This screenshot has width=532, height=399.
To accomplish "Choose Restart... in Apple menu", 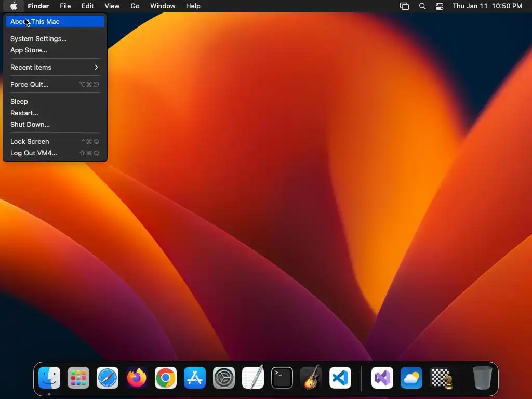I will [55, 113].
